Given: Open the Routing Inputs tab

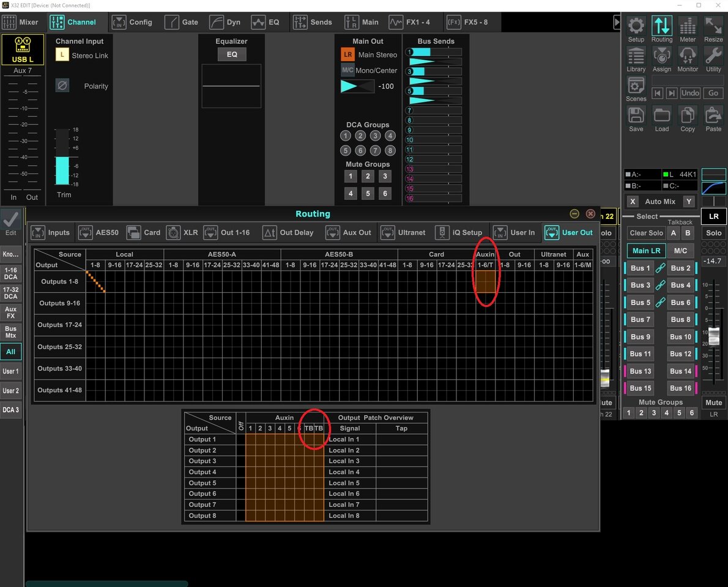Looking at the screenshot, I should (51, 232).
